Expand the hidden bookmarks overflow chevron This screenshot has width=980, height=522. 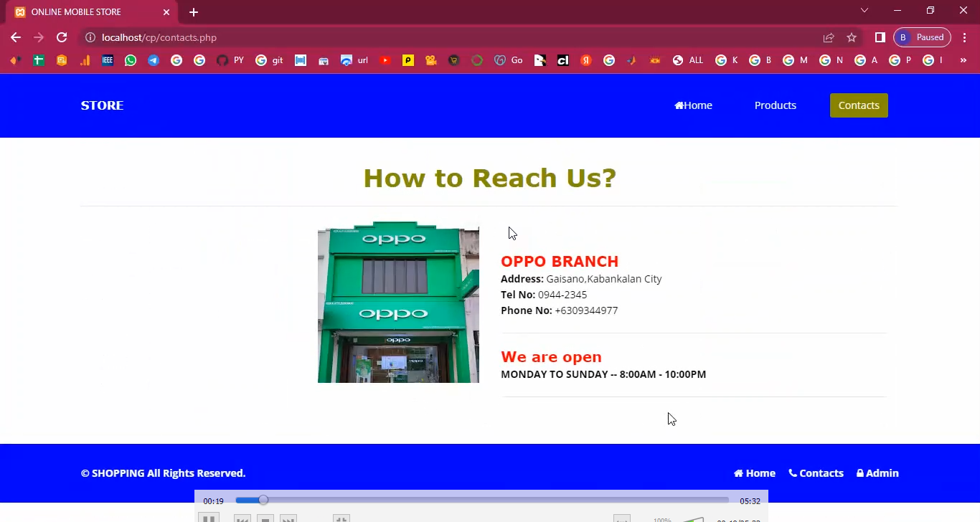coord(963,60)
